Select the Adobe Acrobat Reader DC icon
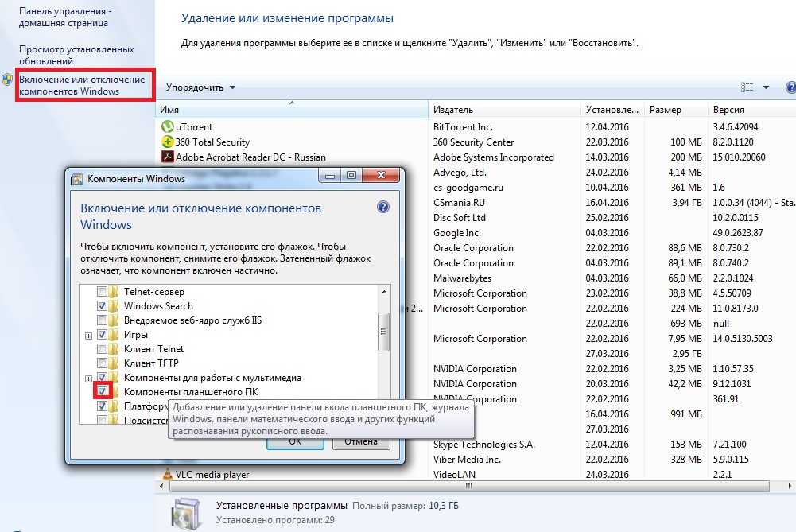This screenshot has height=532, width=796. pyautogui.click(x=167, y=157)
